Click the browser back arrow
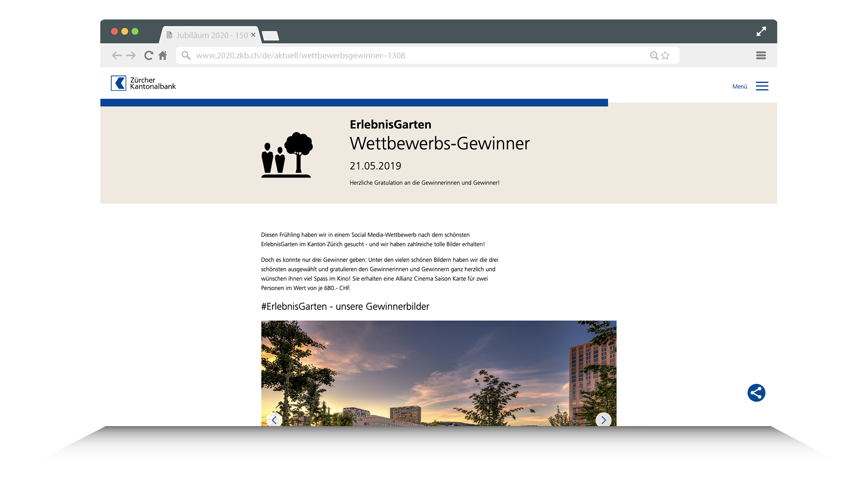This screenshot has height=488, width=868. click(117, 55)
